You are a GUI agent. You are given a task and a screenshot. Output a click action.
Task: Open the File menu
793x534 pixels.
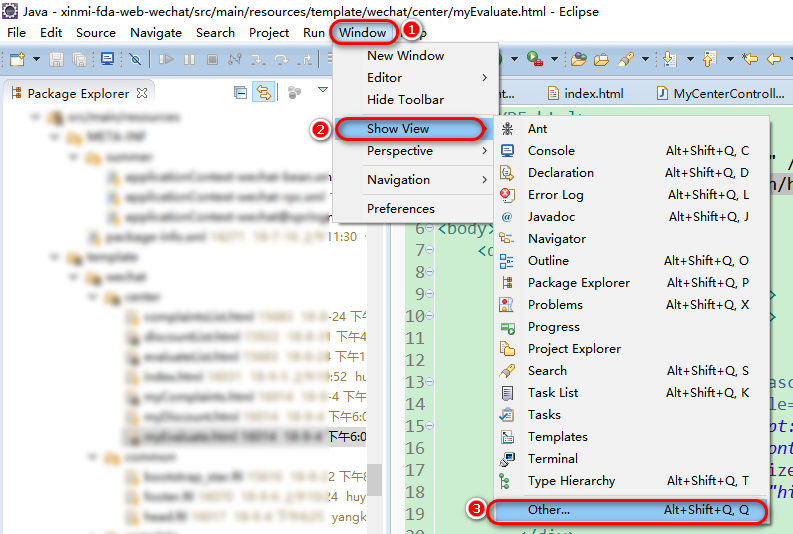point(16,33)
